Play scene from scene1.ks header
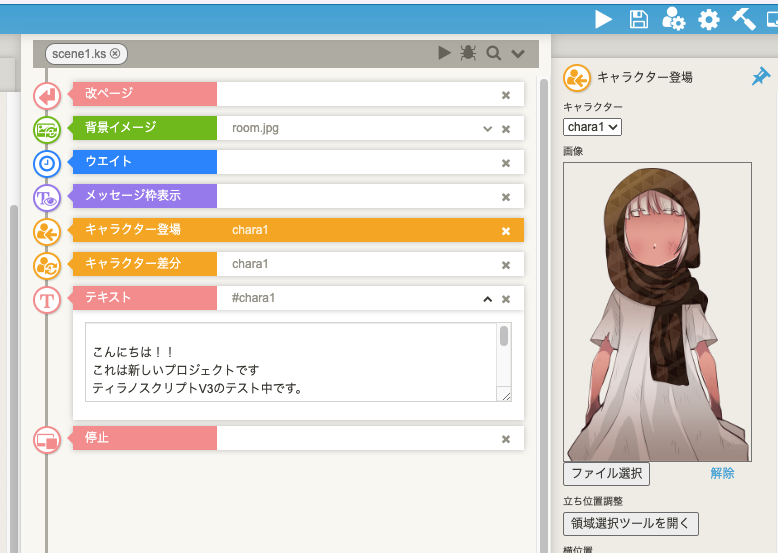778x553 pixels. pos(444,53)
